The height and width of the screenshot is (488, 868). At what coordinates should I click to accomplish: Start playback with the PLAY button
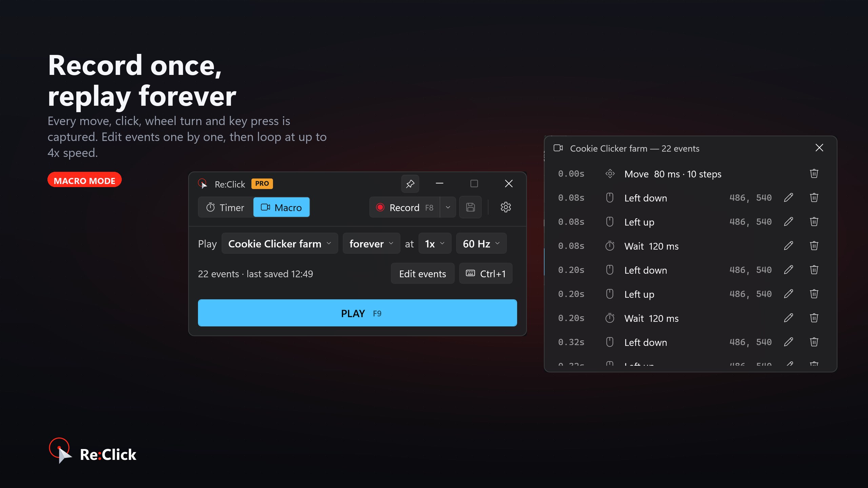coord(357,313)
